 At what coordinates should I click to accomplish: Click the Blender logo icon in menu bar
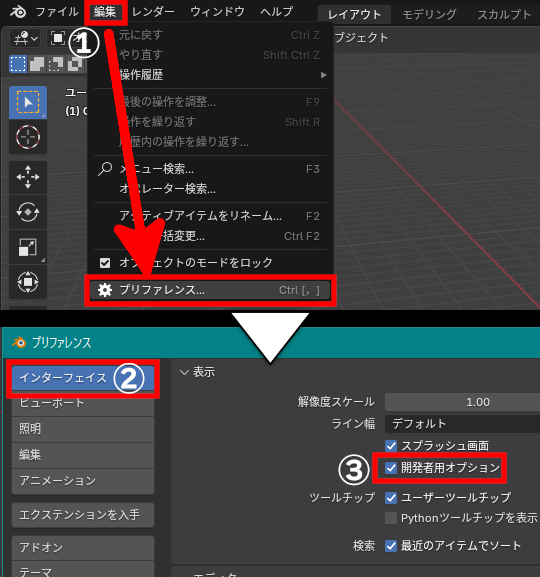click(18, 12)
